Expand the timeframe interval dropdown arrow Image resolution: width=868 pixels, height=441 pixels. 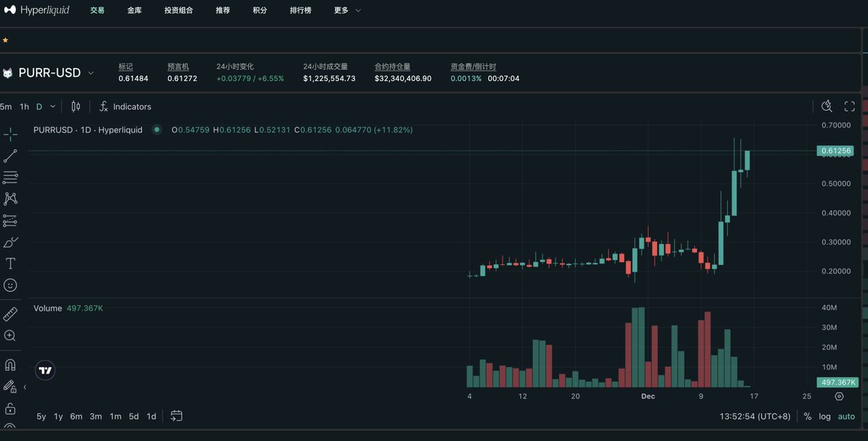53,106
